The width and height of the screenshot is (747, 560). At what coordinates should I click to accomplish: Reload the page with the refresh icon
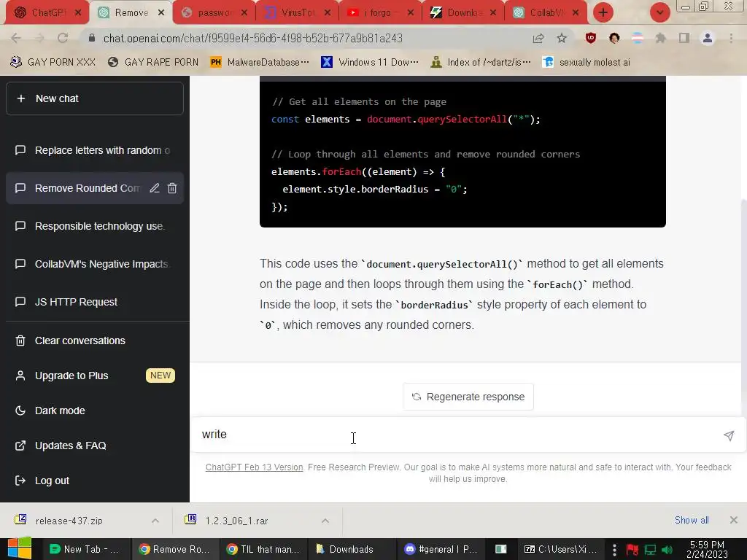[x=63, y=38]
